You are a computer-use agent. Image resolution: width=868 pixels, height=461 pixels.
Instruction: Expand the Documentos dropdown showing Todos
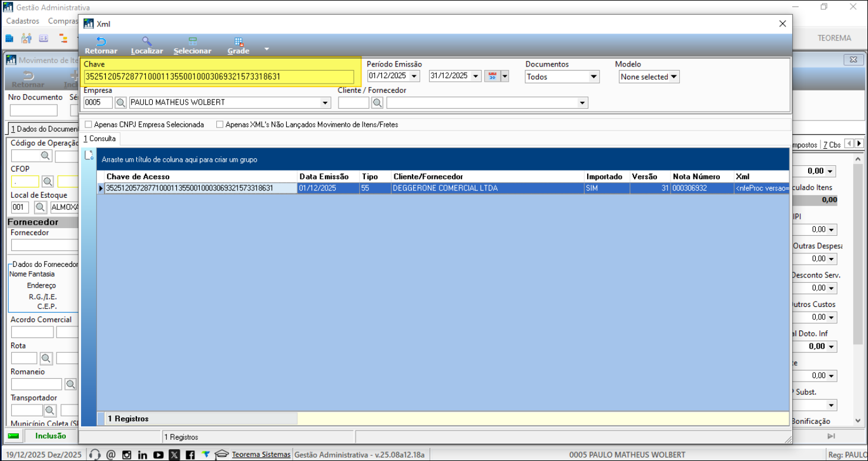pos(594,77)
